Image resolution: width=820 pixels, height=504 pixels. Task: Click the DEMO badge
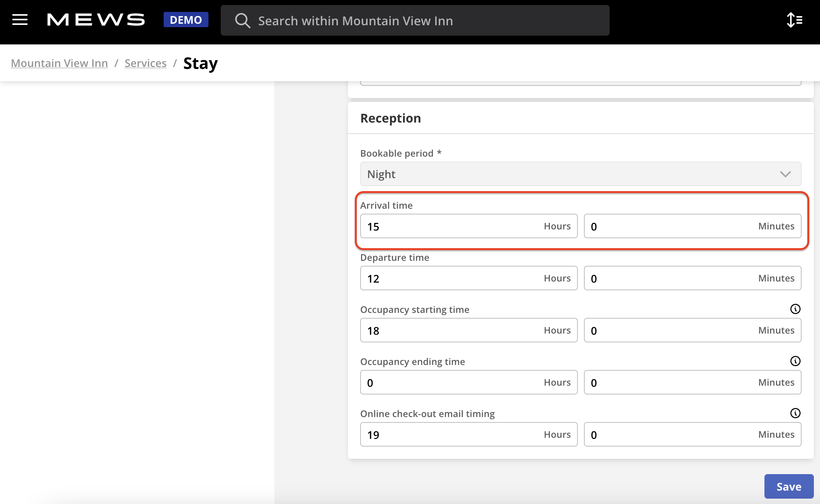click(x=186, y=20)
